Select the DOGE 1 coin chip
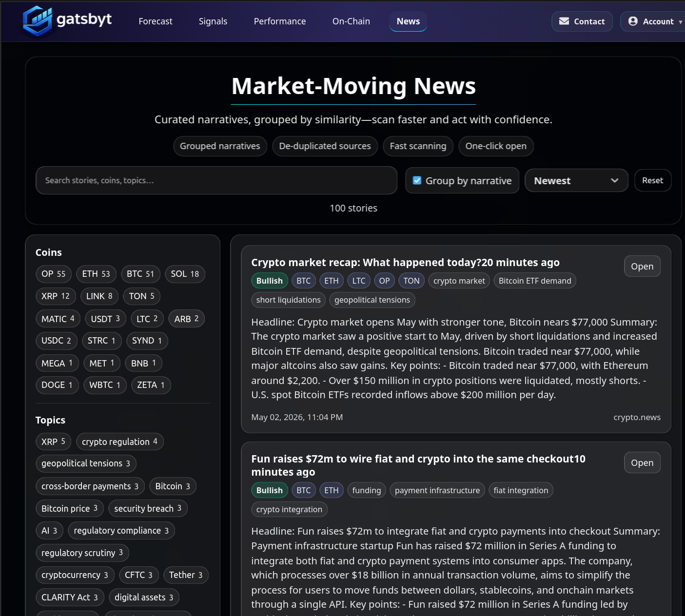Viewport: 685px width, 616px height. click(x=57, y=385)
